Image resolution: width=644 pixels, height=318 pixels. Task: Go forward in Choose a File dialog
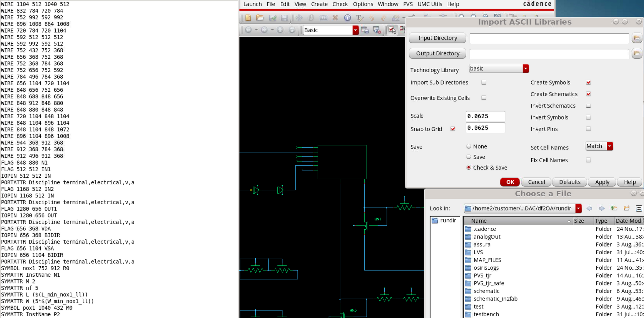click(602, 209)
